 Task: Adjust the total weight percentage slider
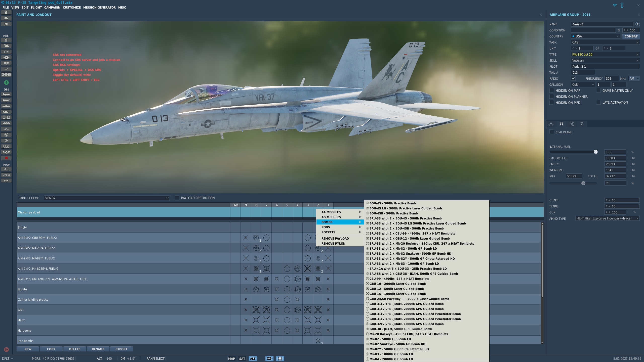pyautogui.click(x=583, y=183)
